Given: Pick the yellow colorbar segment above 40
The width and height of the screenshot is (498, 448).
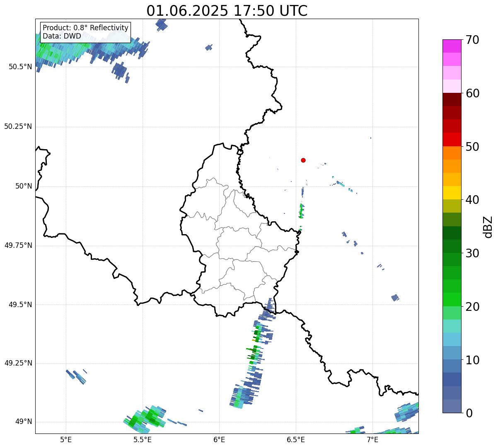Looking at the screenshot, I should [452, 193].
